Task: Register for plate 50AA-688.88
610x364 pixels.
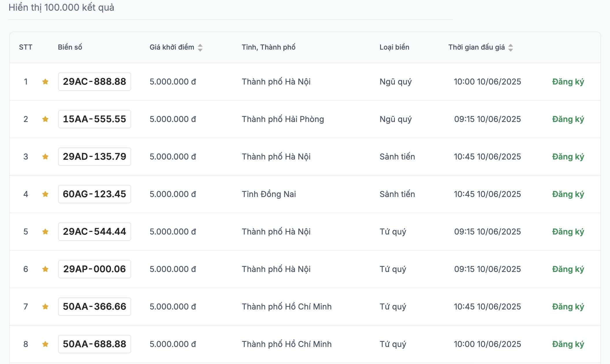Action: [x=568, y=344]
